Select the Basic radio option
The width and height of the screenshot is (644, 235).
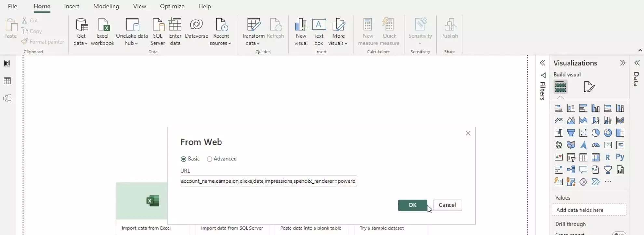click(x=183, y=159)
